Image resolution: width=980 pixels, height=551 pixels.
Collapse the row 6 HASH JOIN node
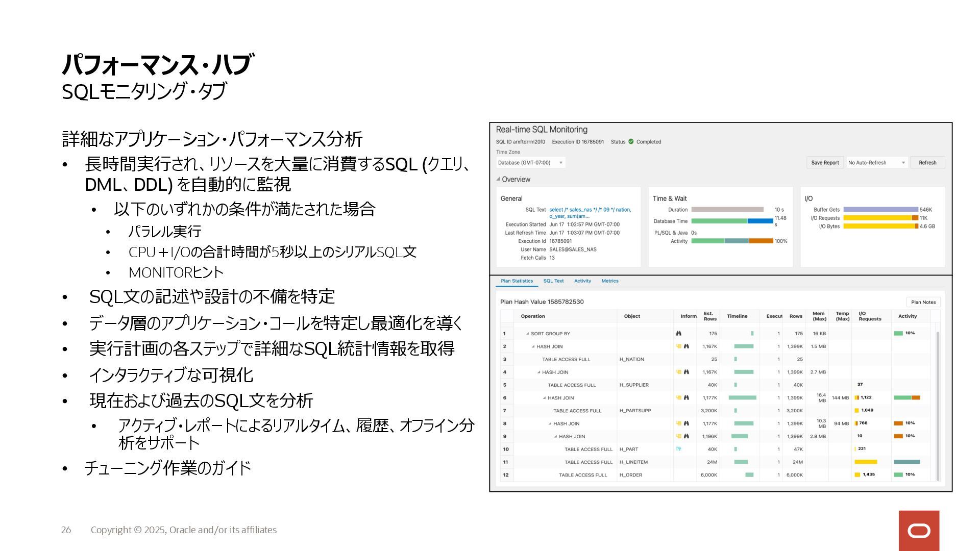[x=545, y=398]
